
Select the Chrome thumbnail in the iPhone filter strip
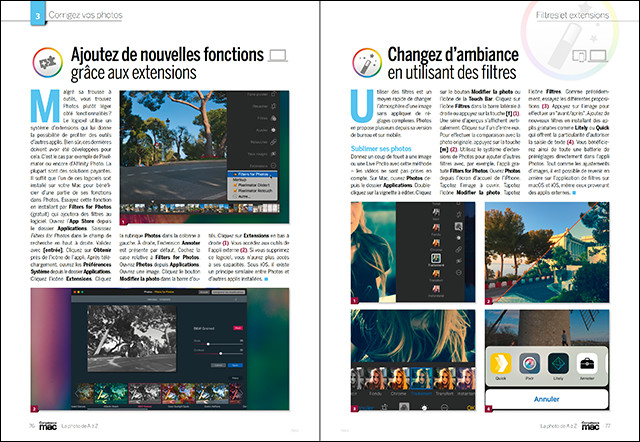coord(398,380)
